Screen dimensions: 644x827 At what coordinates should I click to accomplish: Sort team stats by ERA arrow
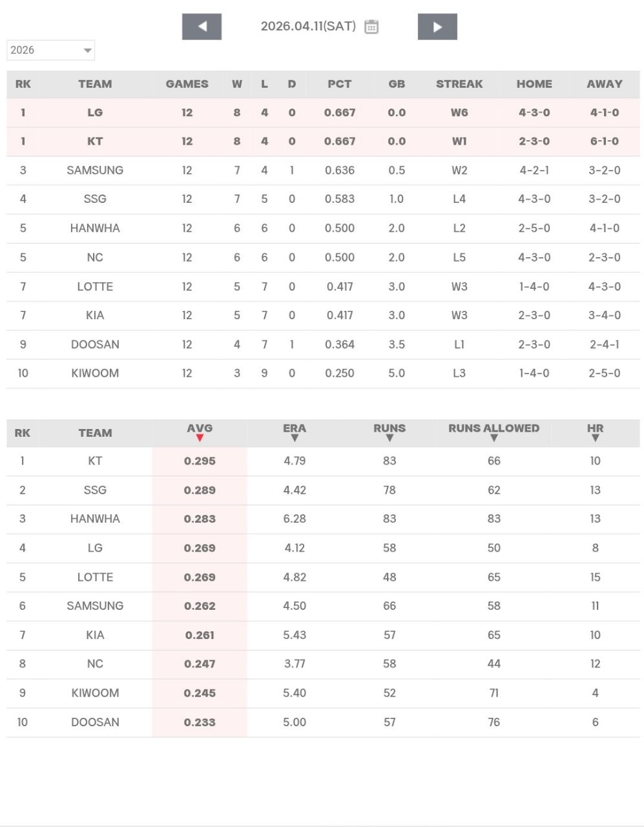(295, 438)
